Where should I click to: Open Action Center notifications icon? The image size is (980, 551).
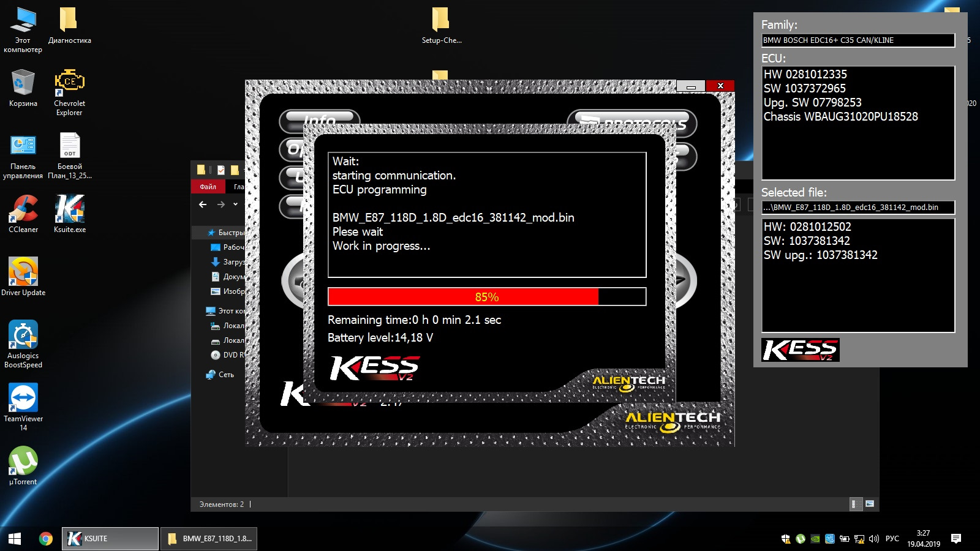956,539
